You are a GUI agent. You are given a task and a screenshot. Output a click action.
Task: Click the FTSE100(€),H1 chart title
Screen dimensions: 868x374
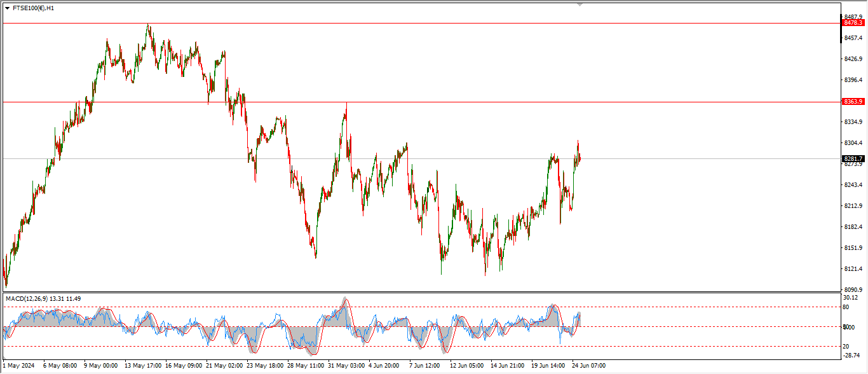(x=33, y=8)
